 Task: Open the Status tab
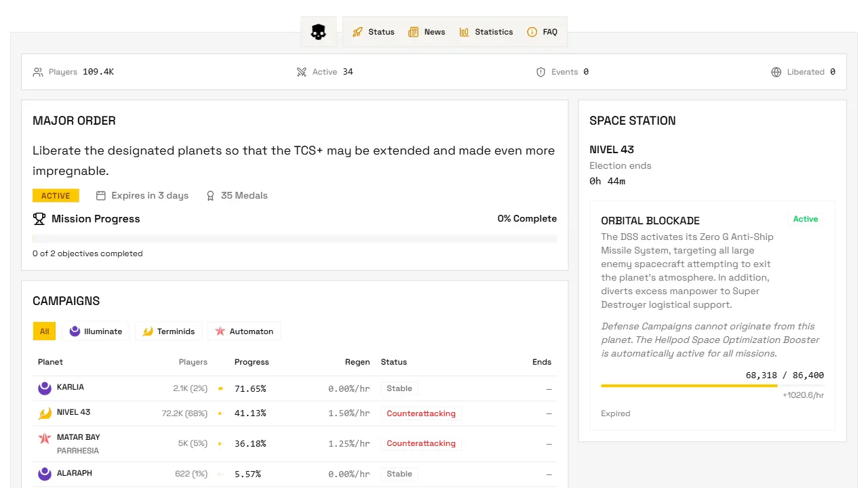pyautogui.click(x=374, y=32)
